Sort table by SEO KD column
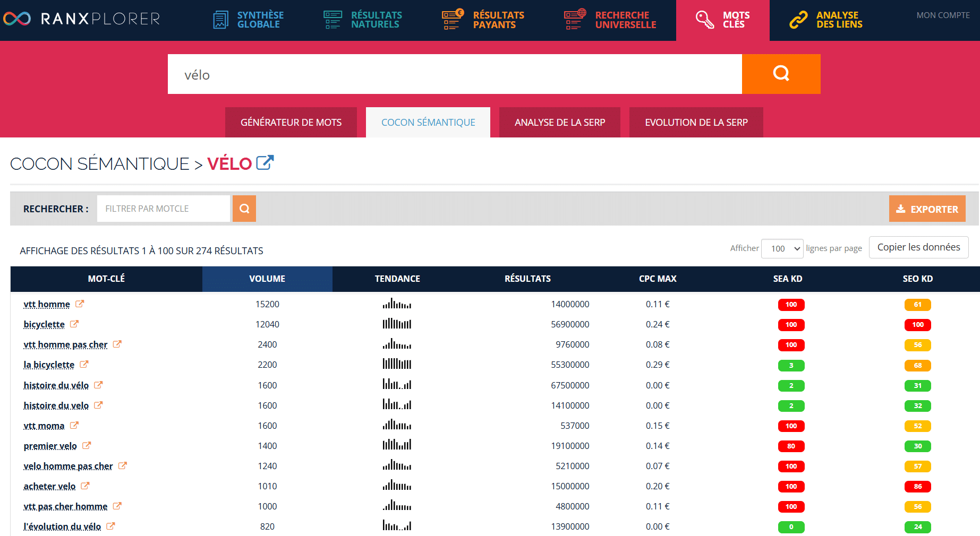 (917, 279)
